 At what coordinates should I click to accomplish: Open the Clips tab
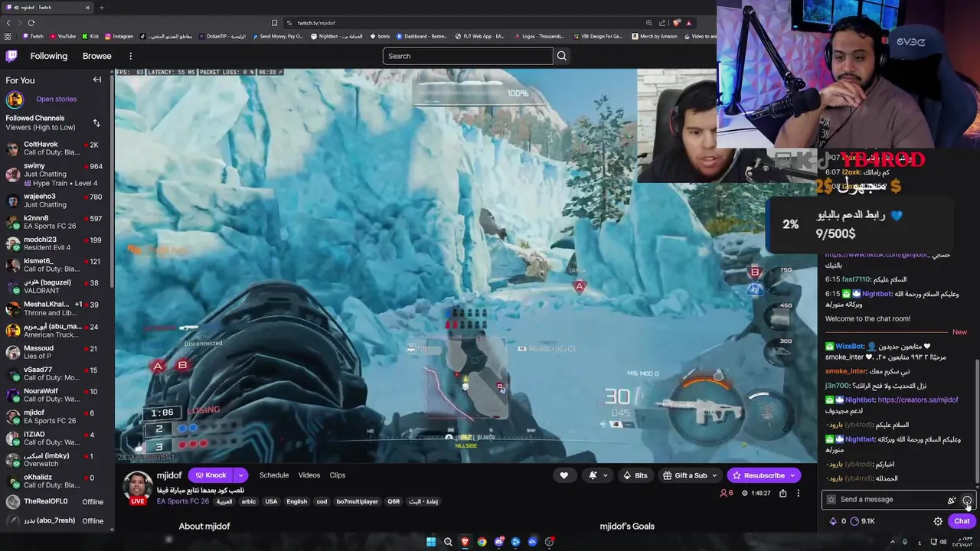point(338,475)
